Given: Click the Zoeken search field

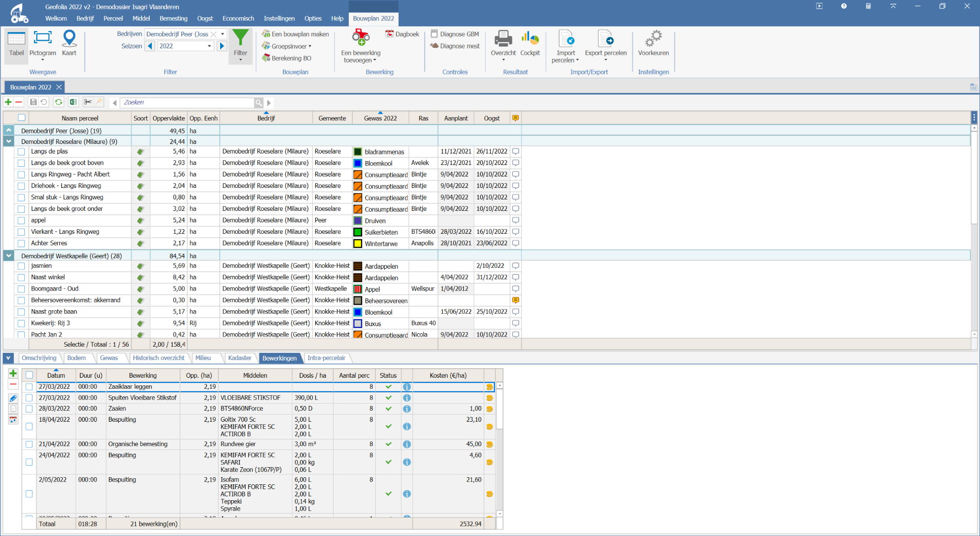Looking at the screenshot, I should pos(187,102).
